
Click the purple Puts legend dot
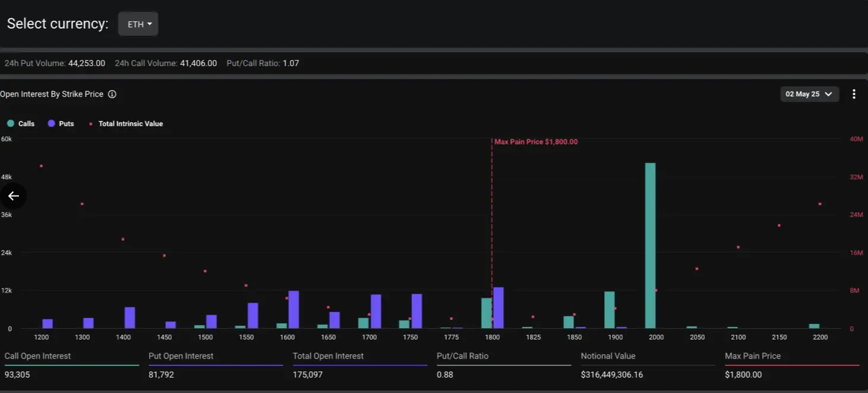tap(50, 123)
